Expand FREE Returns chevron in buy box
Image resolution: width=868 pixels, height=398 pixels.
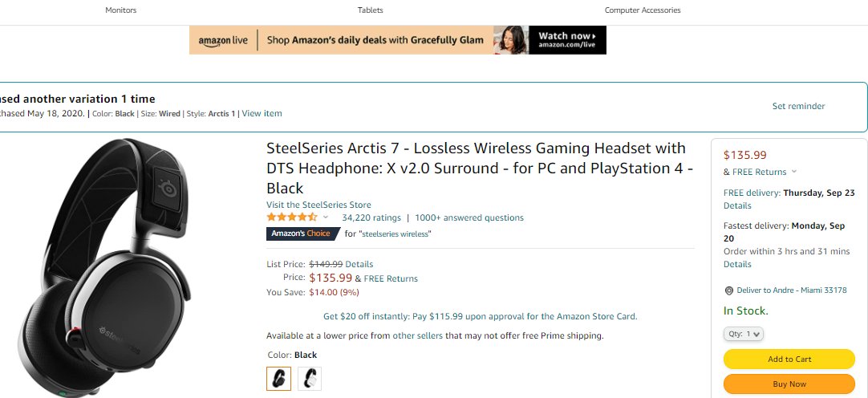(x=794, y=172)
